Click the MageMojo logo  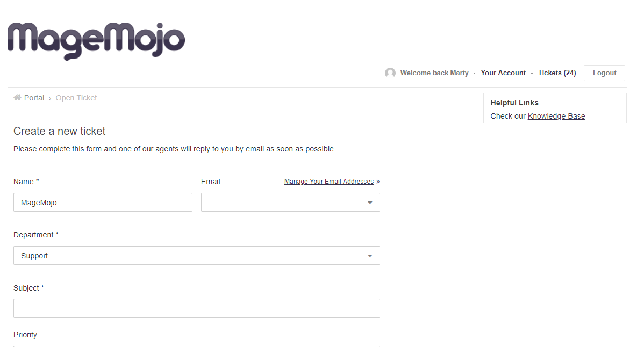[96, 41]
